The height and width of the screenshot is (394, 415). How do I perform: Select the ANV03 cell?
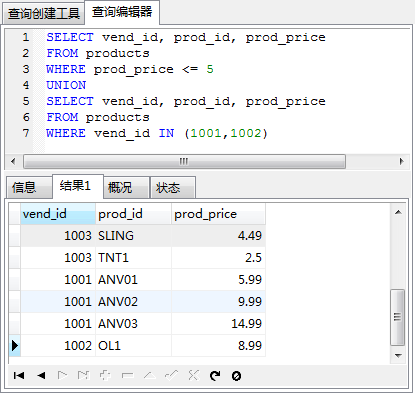pyautogui.click(x=133, y=324)
